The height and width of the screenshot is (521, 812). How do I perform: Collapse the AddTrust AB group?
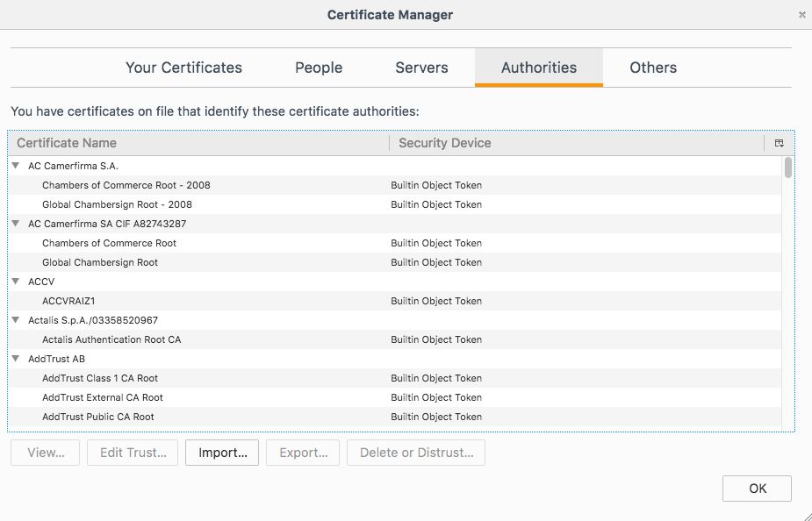(15, 359)
